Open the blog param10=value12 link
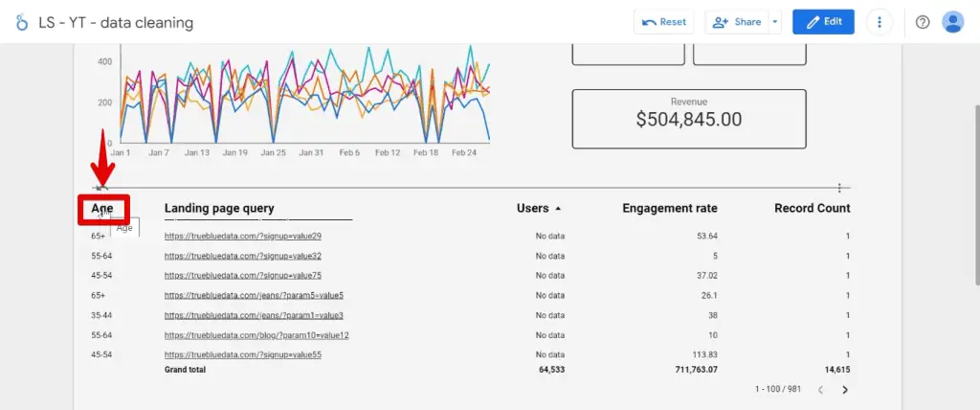Viewport: 980px width, 410px height. tap(256, 335)
